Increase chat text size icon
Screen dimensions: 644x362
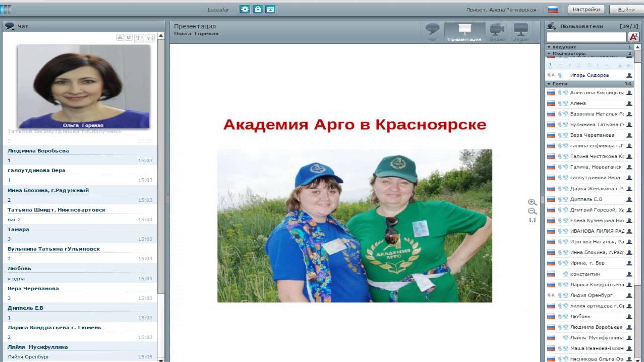(140, 38)
